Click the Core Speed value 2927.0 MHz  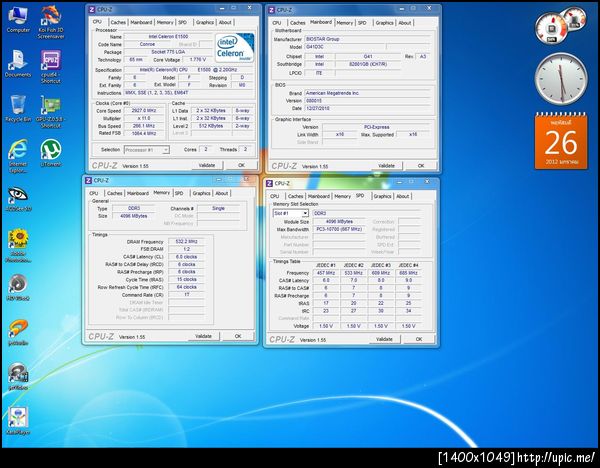tap(144, 111)
